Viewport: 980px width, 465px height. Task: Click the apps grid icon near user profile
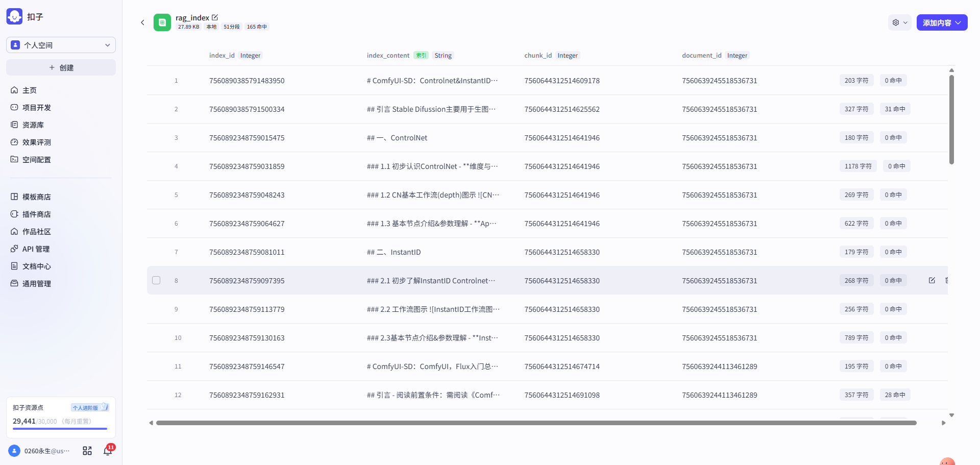[x=87, y=451]
